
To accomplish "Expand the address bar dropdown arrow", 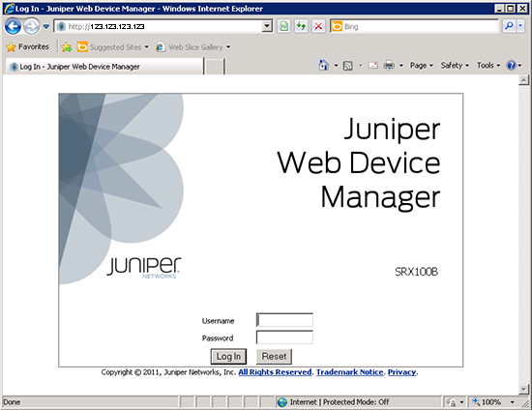I will (x=267, y=26).
